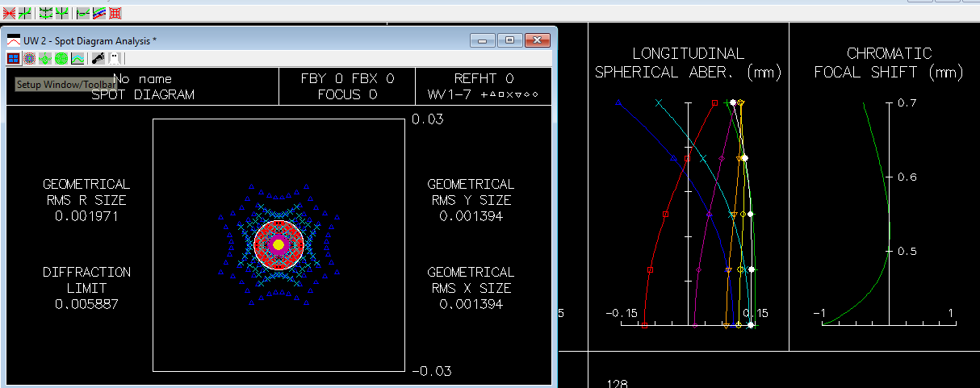Viewport: 980px width, 388px height.
Task: Click the white ghost icon in spot window
Action: [x=115, y=58]
